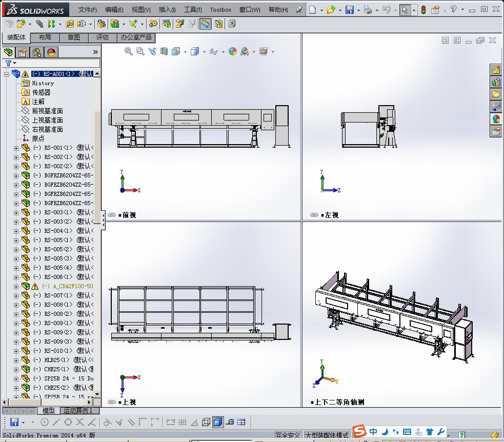Open the PropertyManager tab icon

click(x=23, y=52)
